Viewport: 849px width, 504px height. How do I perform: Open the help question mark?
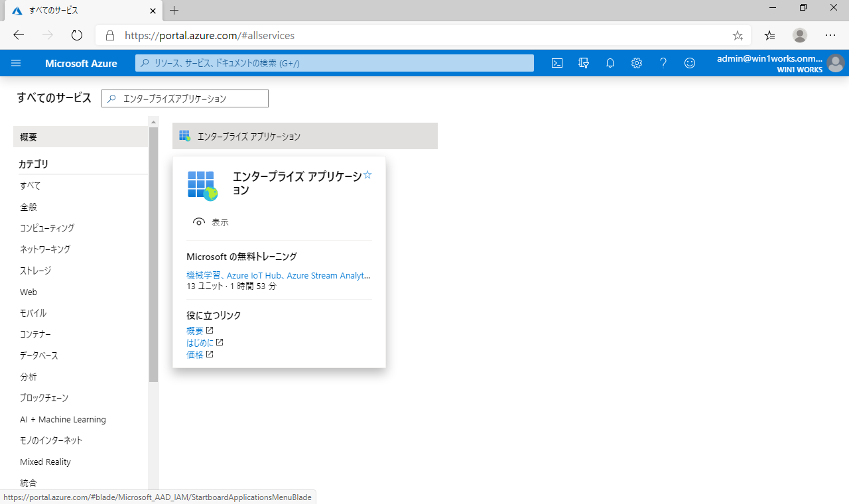pos(663,63)
